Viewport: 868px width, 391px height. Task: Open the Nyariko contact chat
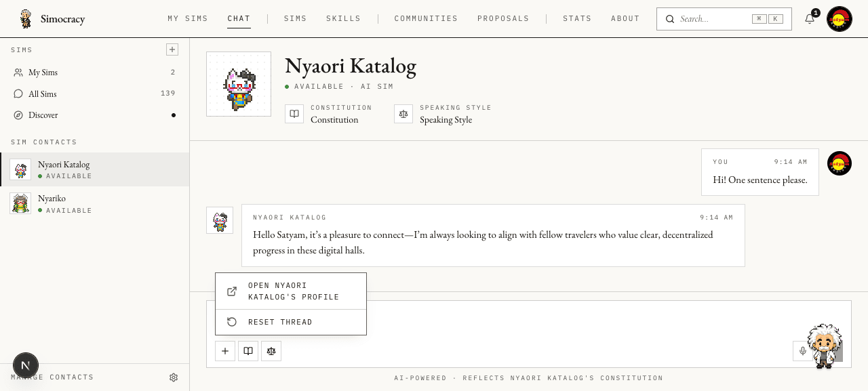pos(94,203)
